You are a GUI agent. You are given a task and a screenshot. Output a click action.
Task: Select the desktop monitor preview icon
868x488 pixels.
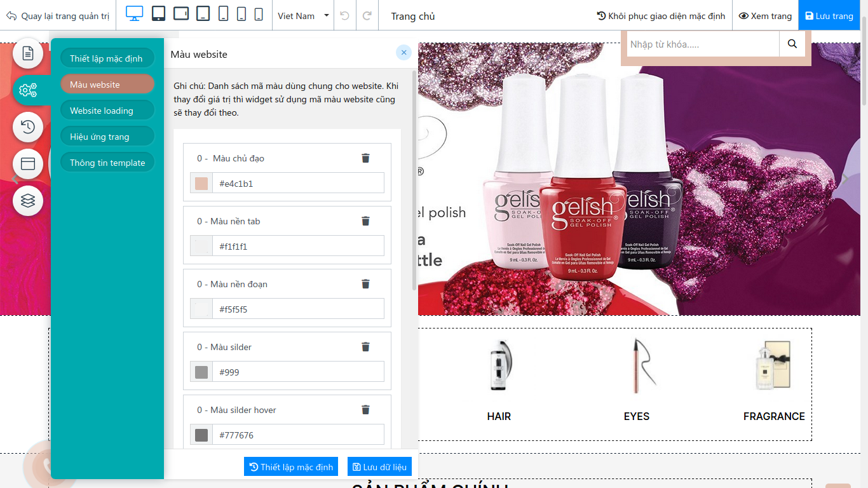click(135, 13)
